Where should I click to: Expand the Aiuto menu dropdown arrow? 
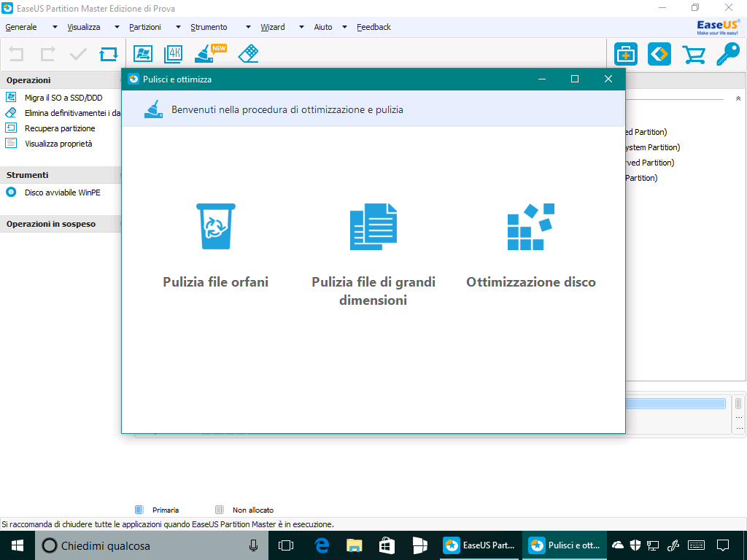(344, 27)
